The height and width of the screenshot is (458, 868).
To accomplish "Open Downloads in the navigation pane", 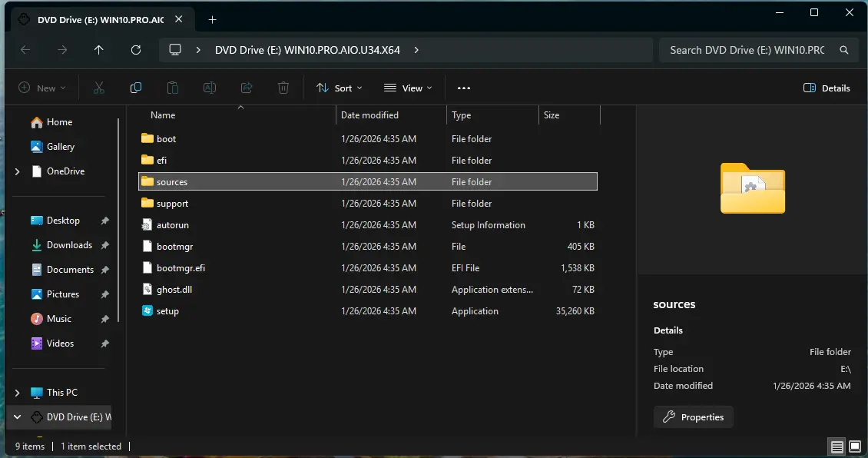I will [69, 245].
